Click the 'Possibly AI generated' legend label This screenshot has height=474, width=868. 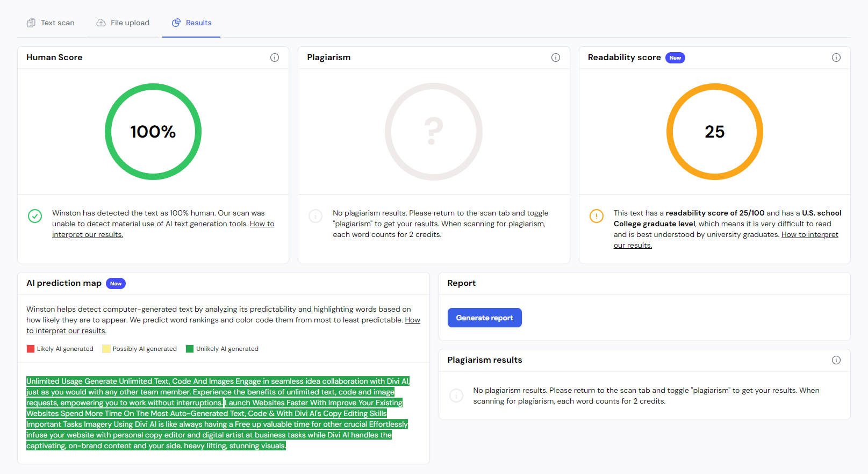pos(145,349)
